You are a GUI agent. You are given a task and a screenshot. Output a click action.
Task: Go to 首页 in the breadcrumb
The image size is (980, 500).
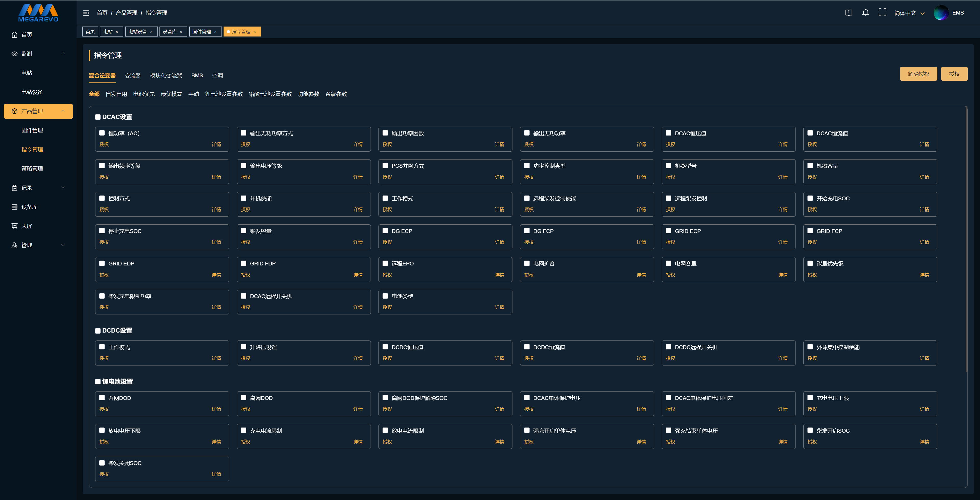(102, 13)
